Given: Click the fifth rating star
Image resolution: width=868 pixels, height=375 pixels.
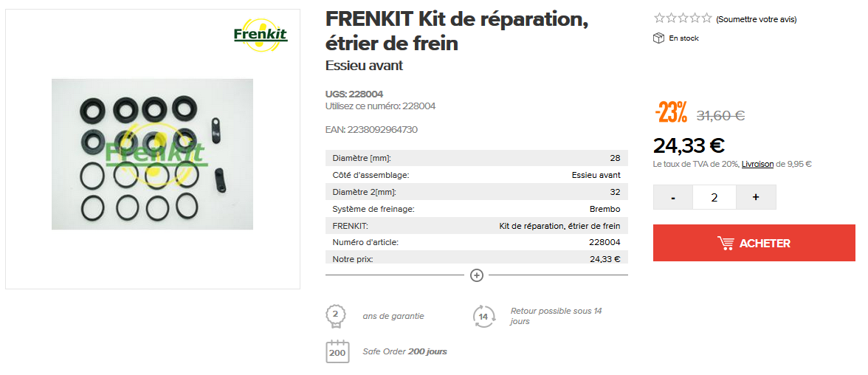Looking at the screenshot, I should click(x=707, y=18).
